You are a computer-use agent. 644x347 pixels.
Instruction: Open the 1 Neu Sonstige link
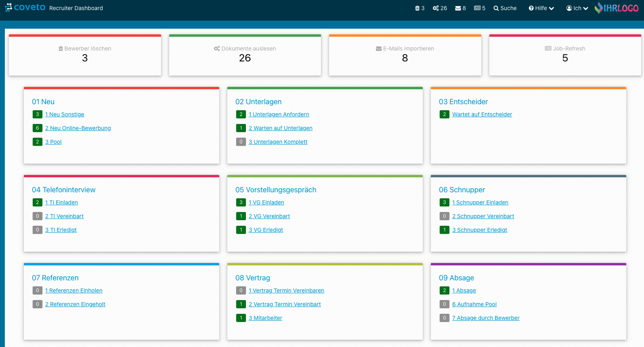tap(65, 114)
